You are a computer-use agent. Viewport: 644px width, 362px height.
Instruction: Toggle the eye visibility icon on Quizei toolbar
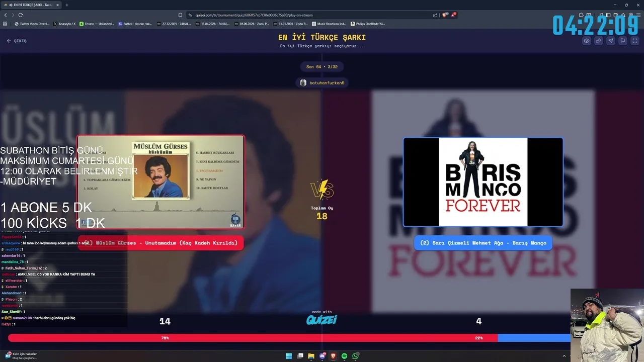(x=587, y=41)
